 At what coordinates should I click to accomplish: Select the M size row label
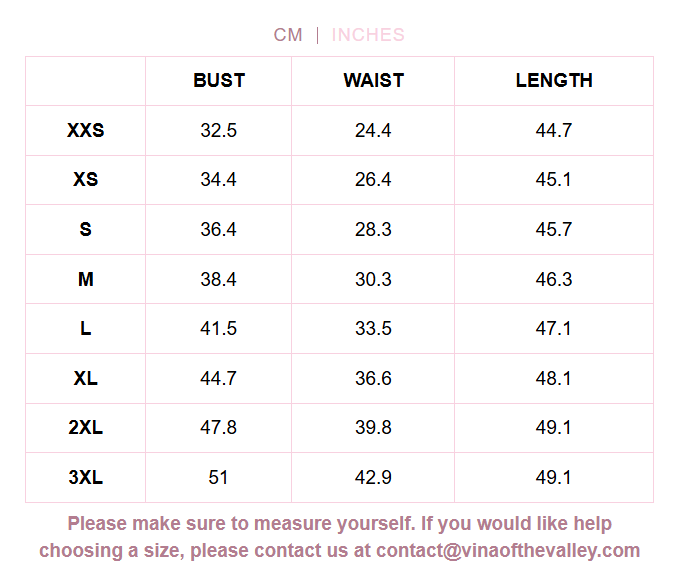coord(86,279)
